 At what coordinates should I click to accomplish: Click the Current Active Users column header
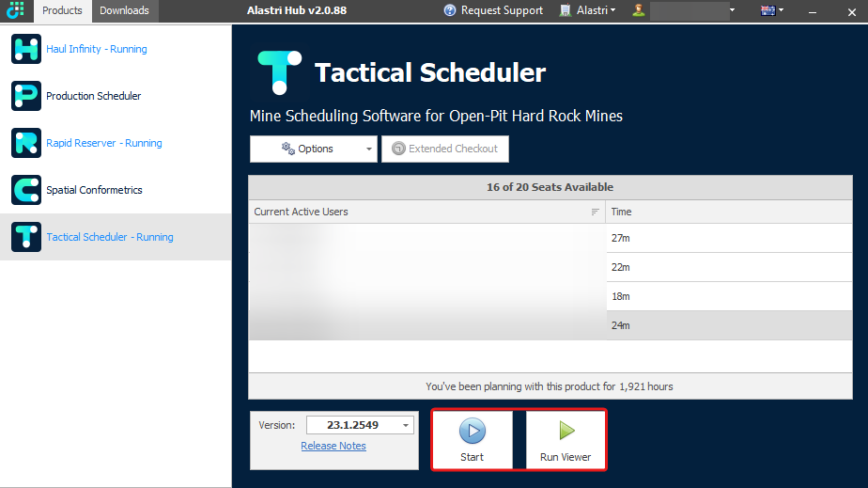tap(426, 212)
